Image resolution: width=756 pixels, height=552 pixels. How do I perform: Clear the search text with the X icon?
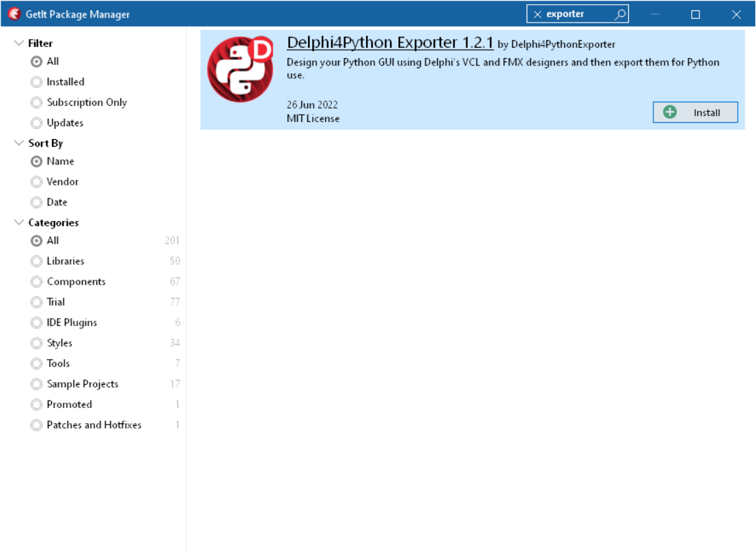pyautogui.click(x=537, y=14)
